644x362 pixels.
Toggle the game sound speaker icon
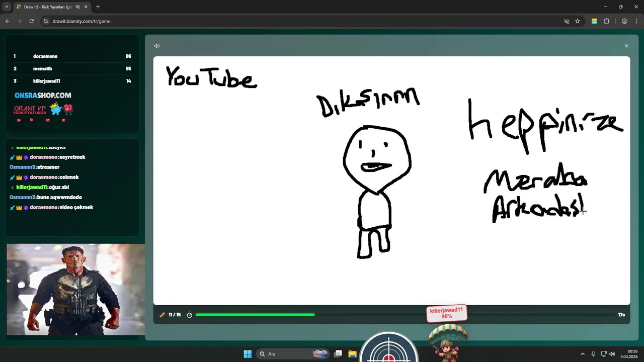click(x=157, y=46)
